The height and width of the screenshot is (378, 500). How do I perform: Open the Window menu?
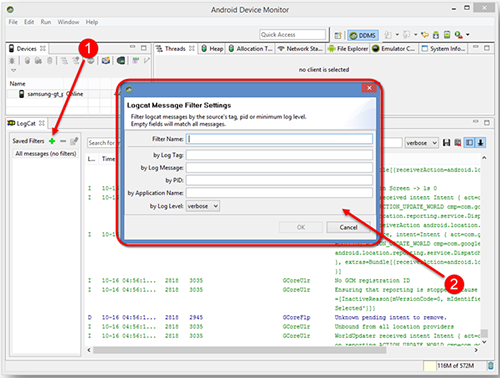[x=68, y=22]
